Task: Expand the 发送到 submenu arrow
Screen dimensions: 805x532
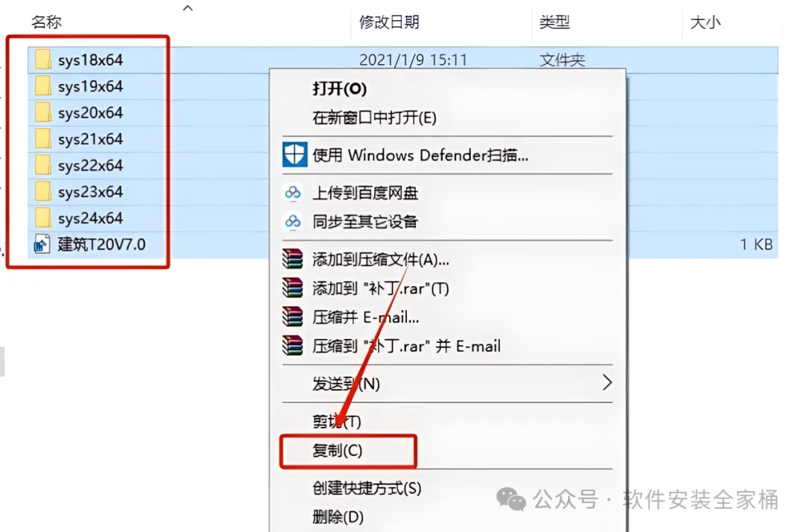Action: [x=607, y=382]
